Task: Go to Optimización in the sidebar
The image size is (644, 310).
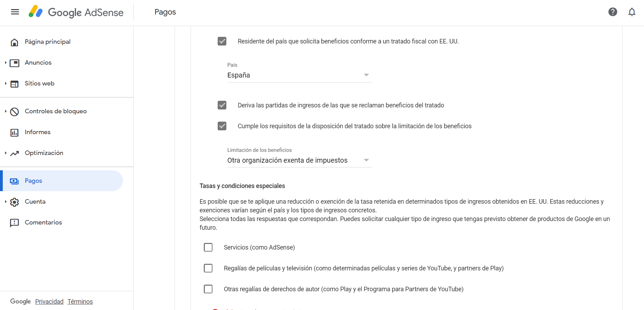Action: click(44, 153)
